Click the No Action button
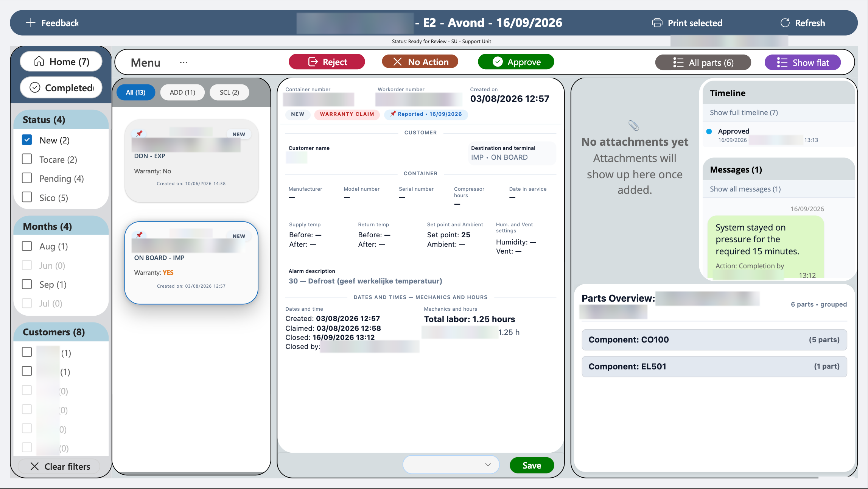868x489 pixels. [x=420, y=62]
